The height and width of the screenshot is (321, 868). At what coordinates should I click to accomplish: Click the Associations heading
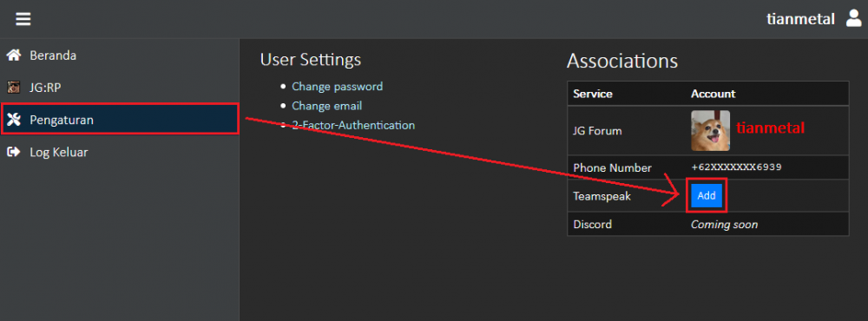[622, 61]
